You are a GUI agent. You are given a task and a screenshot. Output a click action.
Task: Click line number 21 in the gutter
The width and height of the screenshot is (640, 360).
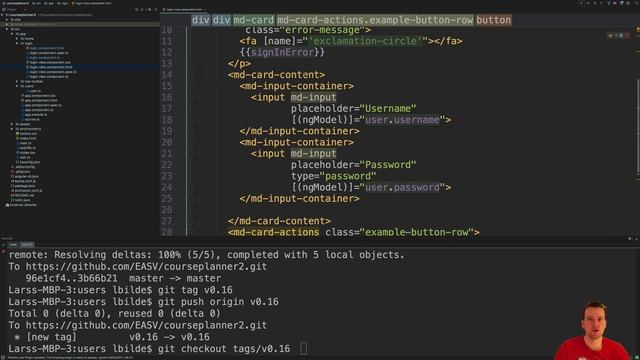click(x=167, y=153)
